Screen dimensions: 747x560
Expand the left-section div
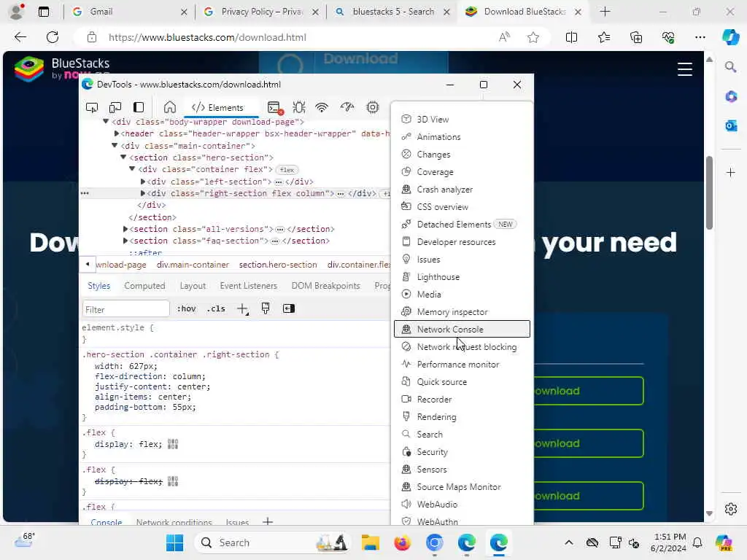pos(142,182)
